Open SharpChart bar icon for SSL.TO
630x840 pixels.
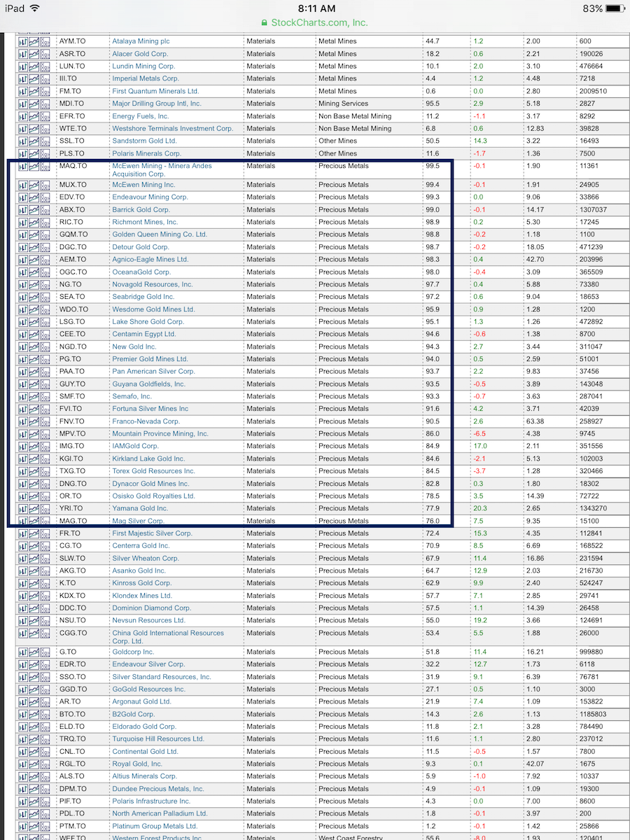22,141
